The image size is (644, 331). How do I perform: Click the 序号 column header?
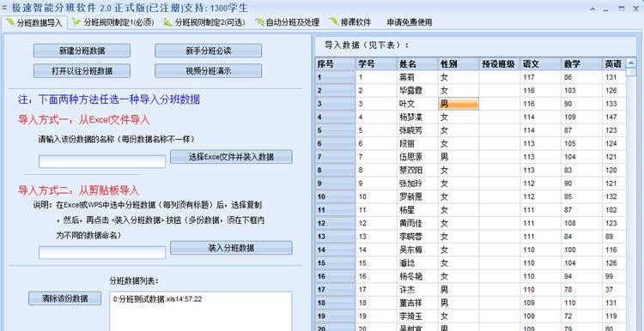(335, 64)
